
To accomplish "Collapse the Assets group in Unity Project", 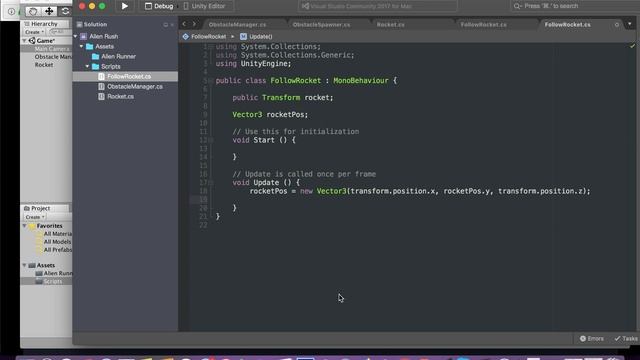I will pos(24,265).
